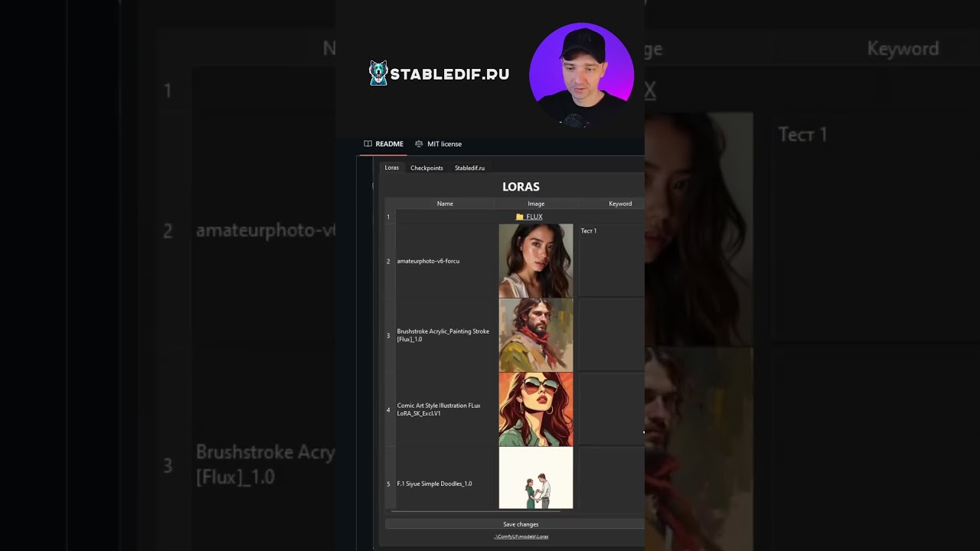The image size is (980, 551).
Task: Switch to the Checkpoints tab
Action: point(426,168)
